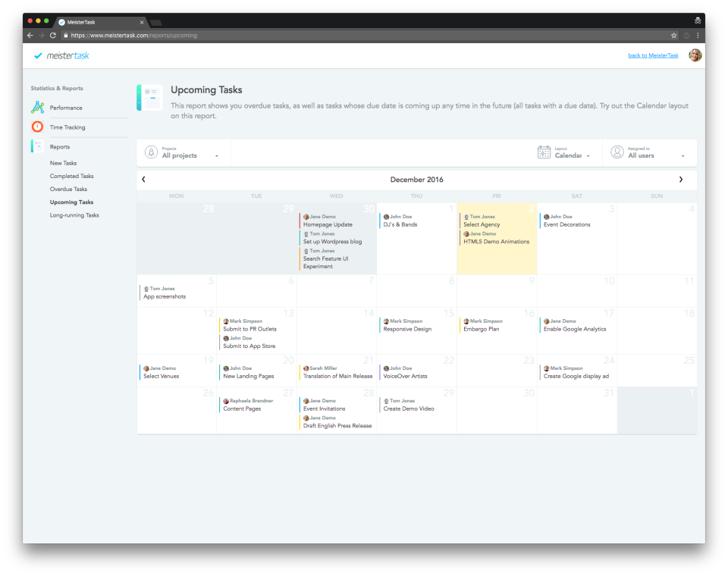Image resolution: width=728 pixels, height=576 pixels.
Task: Open the Time Tracking clock icon
Action: click(x=38, y=127)
